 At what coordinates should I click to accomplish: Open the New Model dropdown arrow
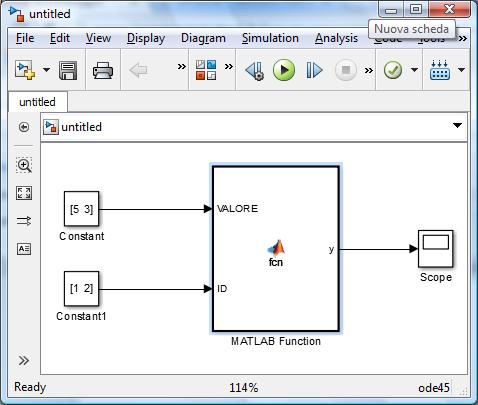click(x=46, y=70)
